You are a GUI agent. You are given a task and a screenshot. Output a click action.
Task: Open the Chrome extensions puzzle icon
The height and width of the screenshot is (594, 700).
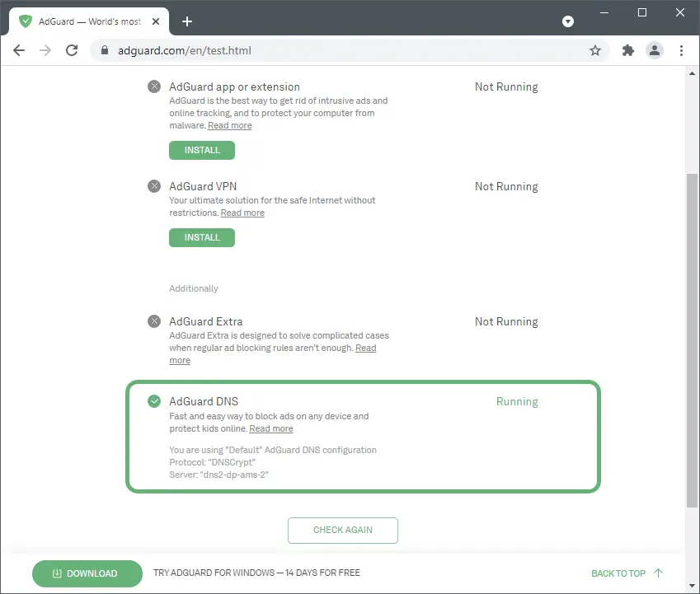point(628,50)
